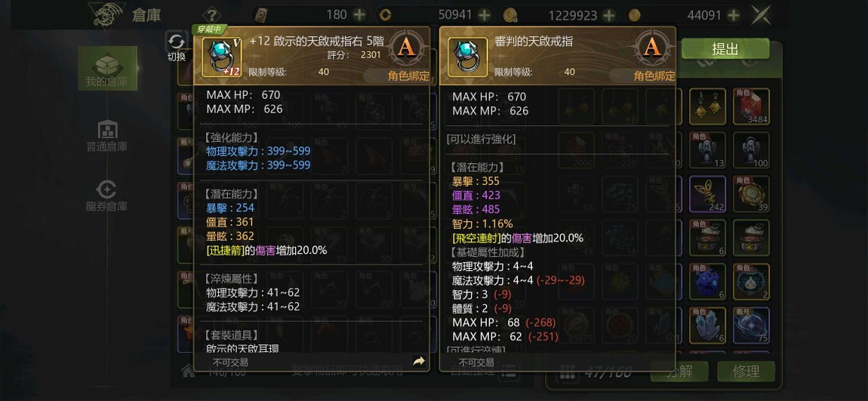Viewport: 868px width, 401px height.
Task: Add coins via plus next to 44091
Action: [734, 15]
